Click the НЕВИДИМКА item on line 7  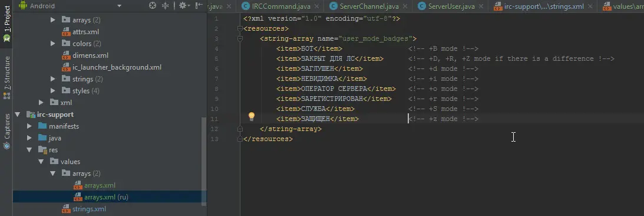[x=319, y=79]
